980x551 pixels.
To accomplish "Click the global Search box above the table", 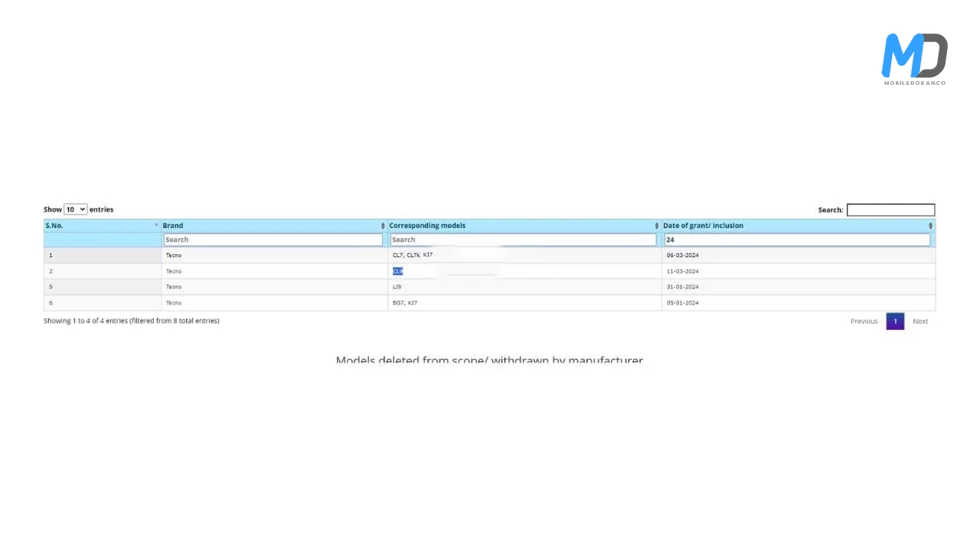I will point(890,210).
